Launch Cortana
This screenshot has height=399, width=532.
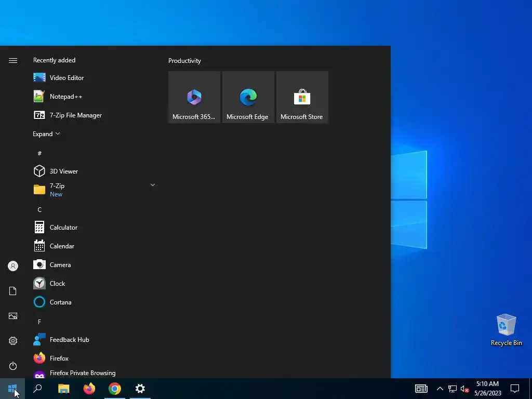[95, 302]
